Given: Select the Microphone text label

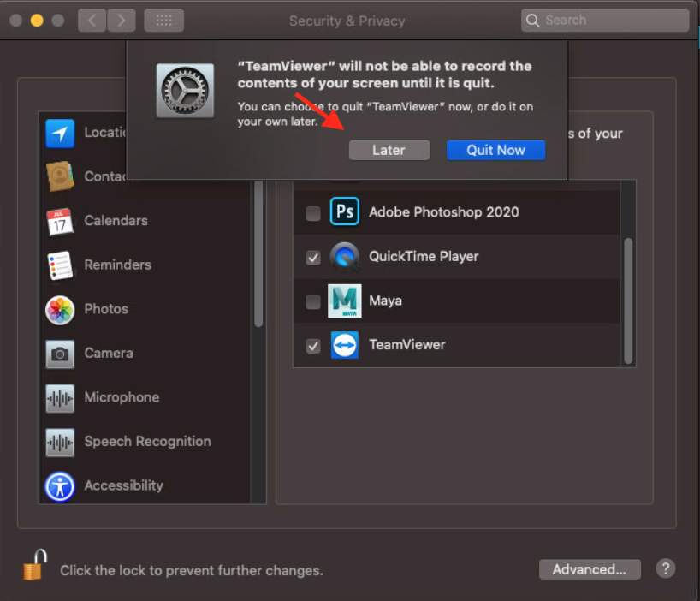Looking at the screenshot, I should tap(122, 397).
